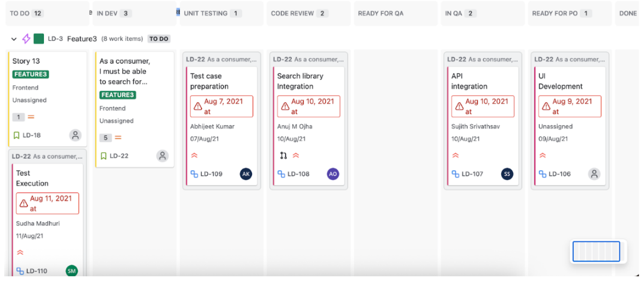This screenshot has width=644, height=290.
Task: Collapse the LD-3 Feature3 swimlane chevron
Action: (14, 39)
